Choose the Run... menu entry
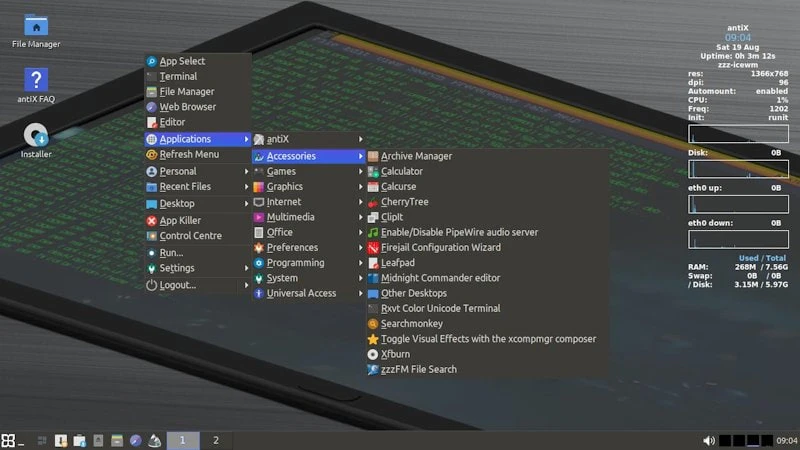Screen dimensions: 800x450 [198, 253]
